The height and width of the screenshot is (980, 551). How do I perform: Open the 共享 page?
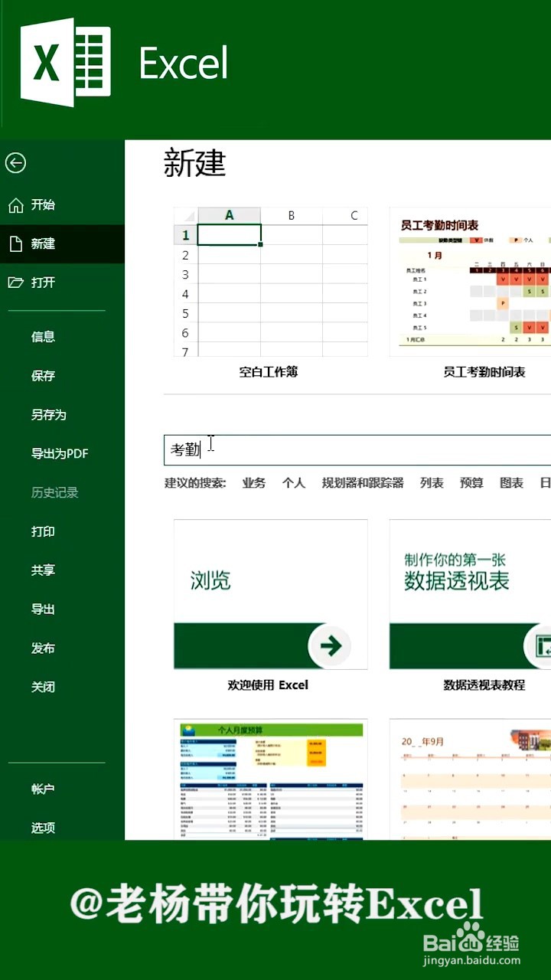(x=43, y=570)
